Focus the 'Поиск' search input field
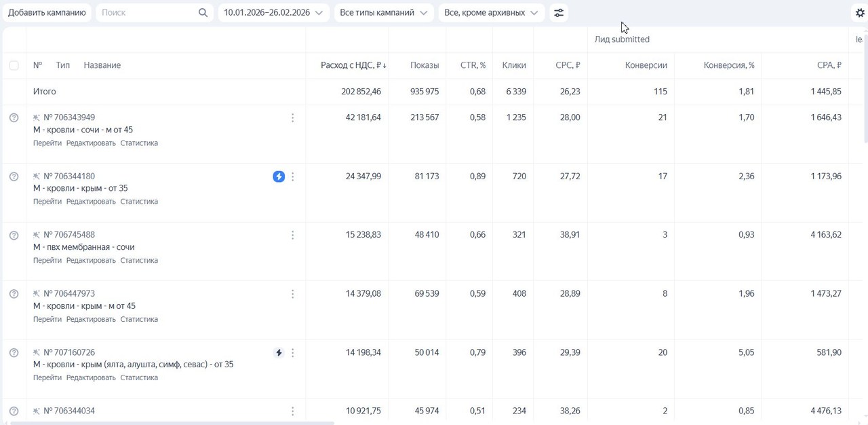 146,13
